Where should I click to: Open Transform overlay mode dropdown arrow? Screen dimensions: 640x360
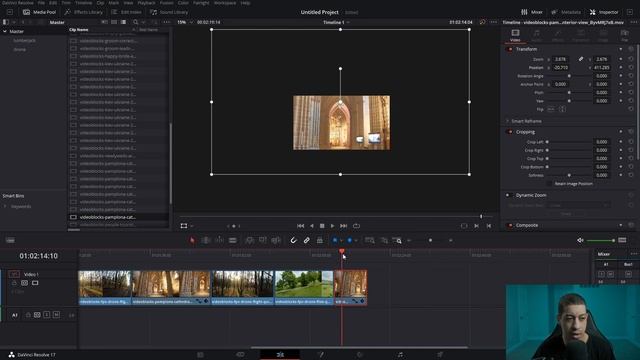coord(191,226)
